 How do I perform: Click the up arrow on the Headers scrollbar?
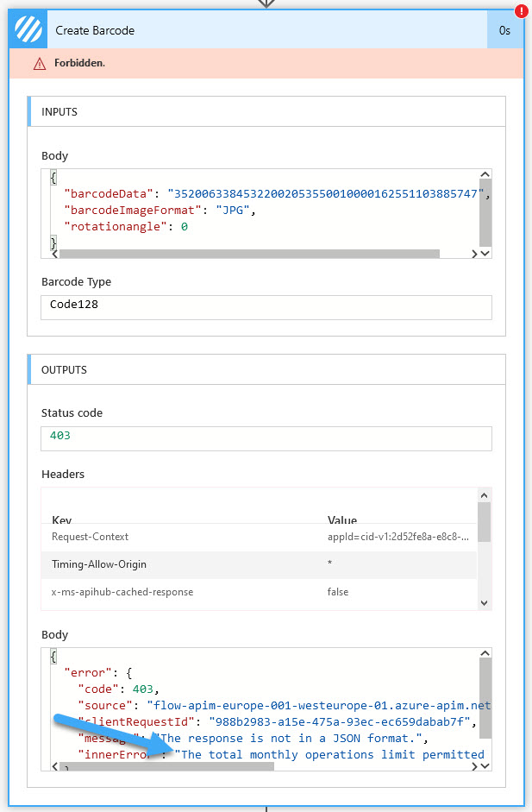484,494
